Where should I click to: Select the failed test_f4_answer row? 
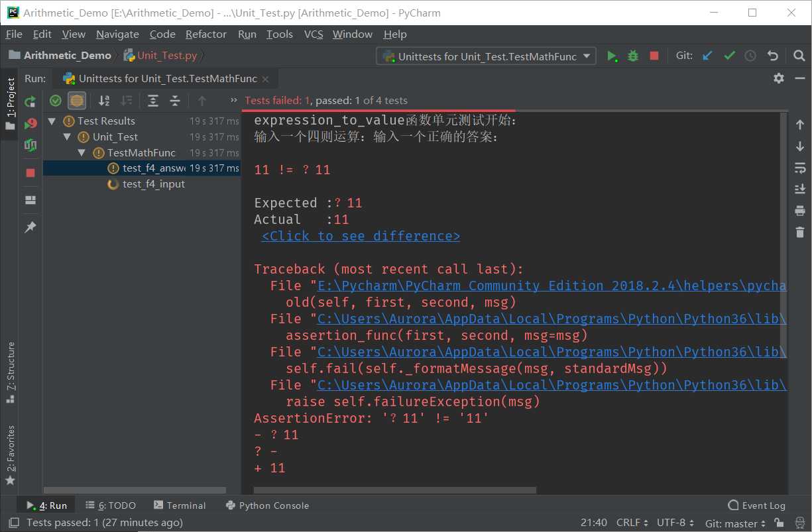coord(141,168)
